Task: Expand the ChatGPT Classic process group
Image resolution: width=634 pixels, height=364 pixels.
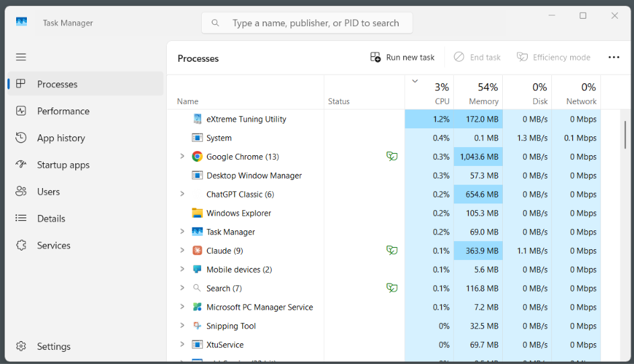Action: pos(182,193)
